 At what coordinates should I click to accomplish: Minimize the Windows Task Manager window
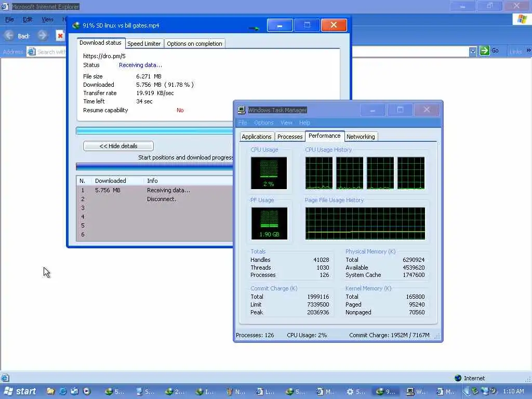point(373,110)
